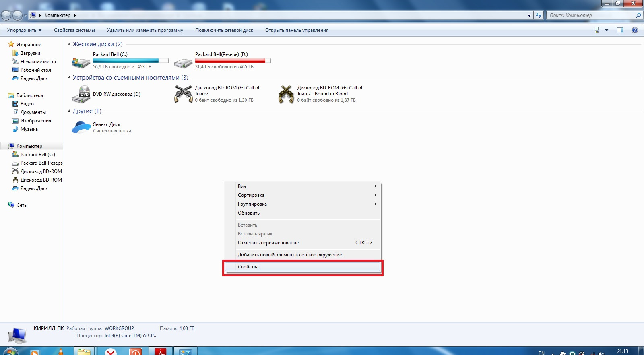This screenshot has width=644, height=355.
Task: Click Свойства системы on the toolbar
Action: [x=74, y=30]
